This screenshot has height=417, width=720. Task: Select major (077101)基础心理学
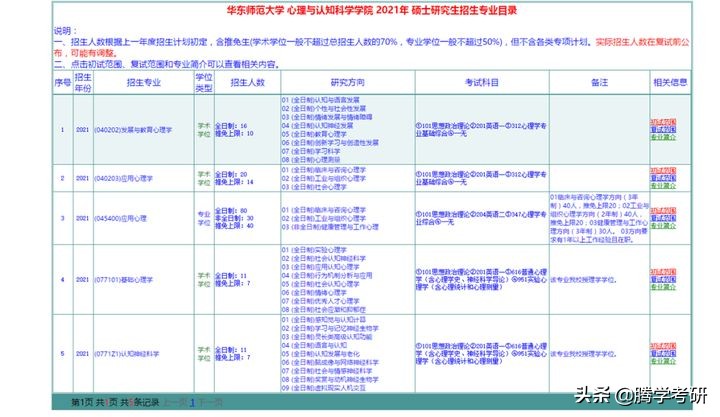(x=123, y=279)
